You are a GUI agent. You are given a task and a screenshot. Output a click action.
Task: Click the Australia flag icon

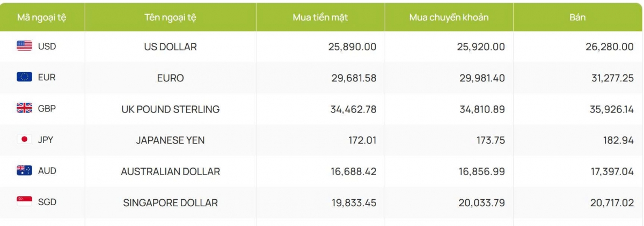(25, 171)
